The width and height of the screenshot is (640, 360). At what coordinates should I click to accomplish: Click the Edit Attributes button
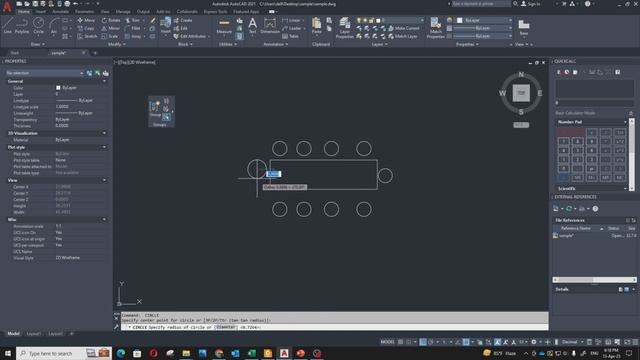(190, 36)
